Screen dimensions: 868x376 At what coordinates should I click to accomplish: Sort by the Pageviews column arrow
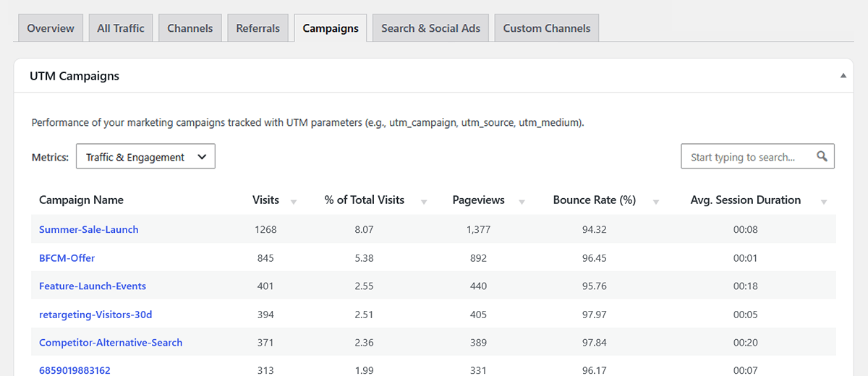[522, 202]
